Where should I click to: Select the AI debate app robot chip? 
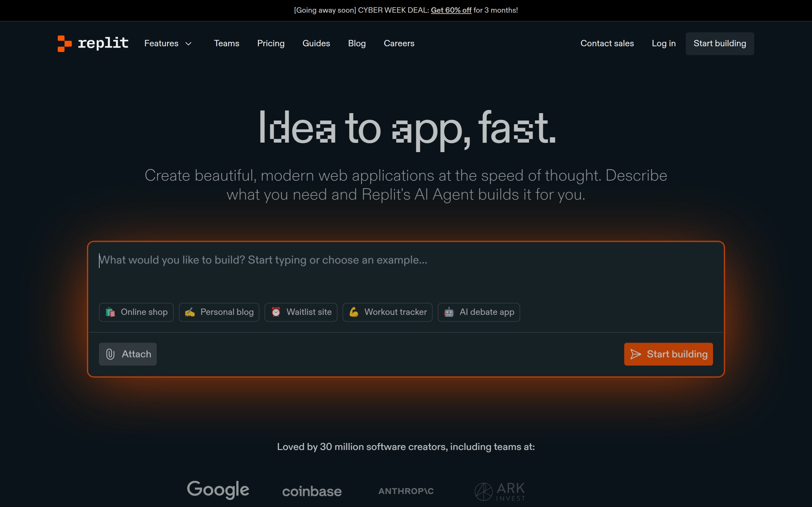[x=478, y=312]
